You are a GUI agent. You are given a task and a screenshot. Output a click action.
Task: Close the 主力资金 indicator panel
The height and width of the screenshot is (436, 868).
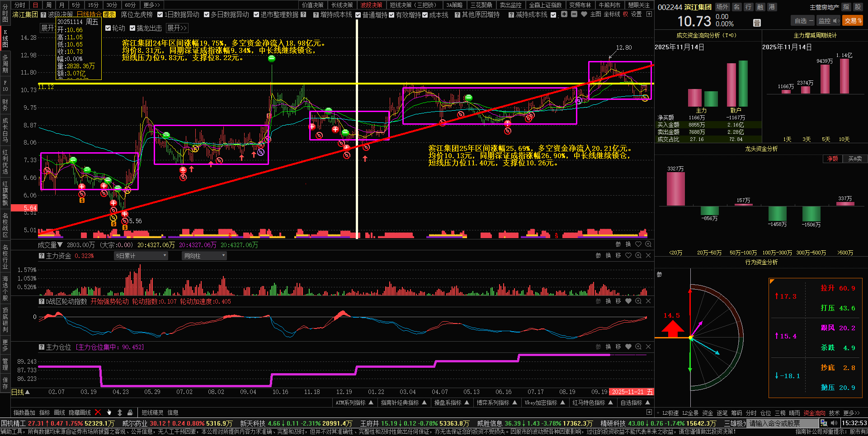pos(648,255)
